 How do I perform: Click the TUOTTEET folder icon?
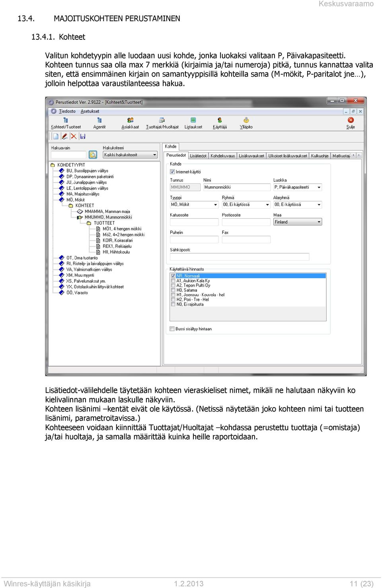89,223
